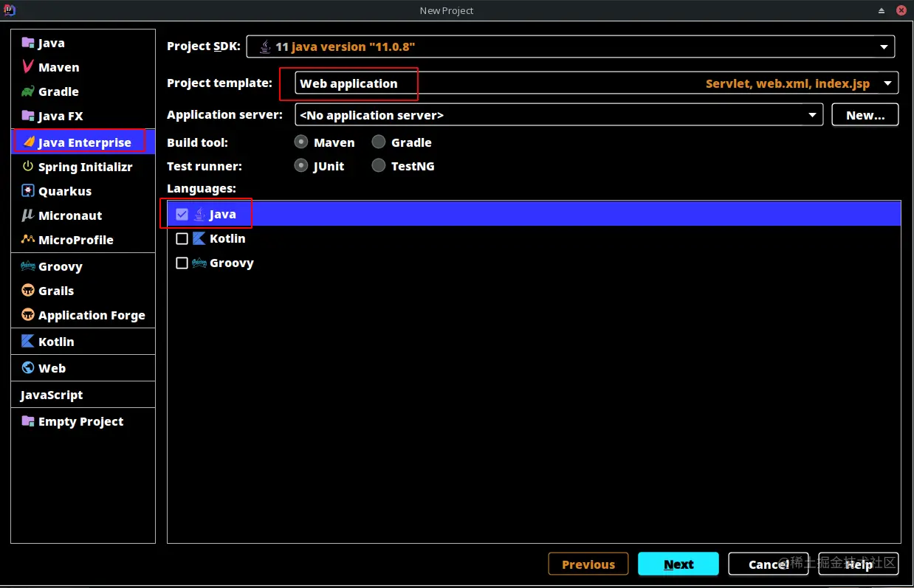Select Quarkus label in sidebar
914x588 pixels.
click(x=65, y=191)
